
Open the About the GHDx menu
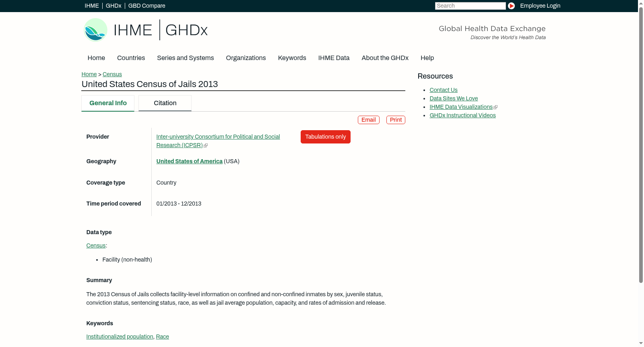pos(385,58)
